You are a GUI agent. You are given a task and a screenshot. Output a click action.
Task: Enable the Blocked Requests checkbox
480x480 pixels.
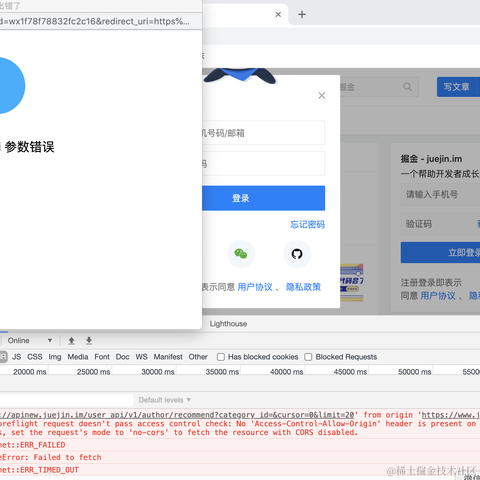tap(308, 357)
